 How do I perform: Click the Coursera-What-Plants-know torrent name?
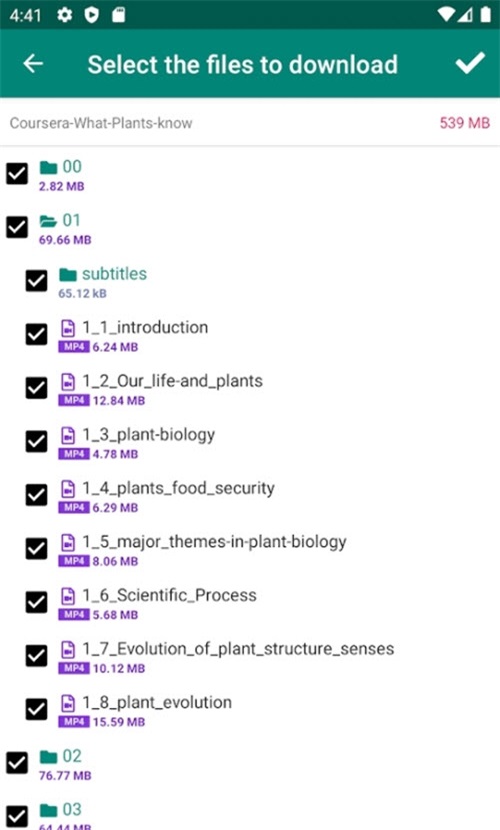(101, 123)
